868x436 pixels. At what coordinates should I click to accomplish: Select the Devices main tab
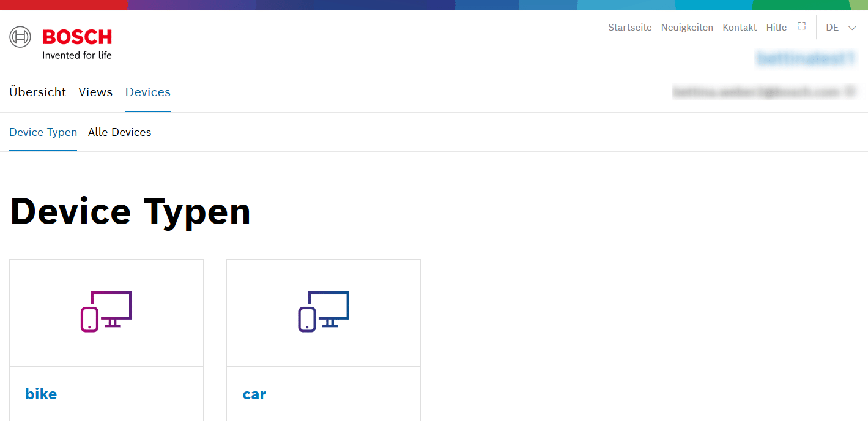148,92
